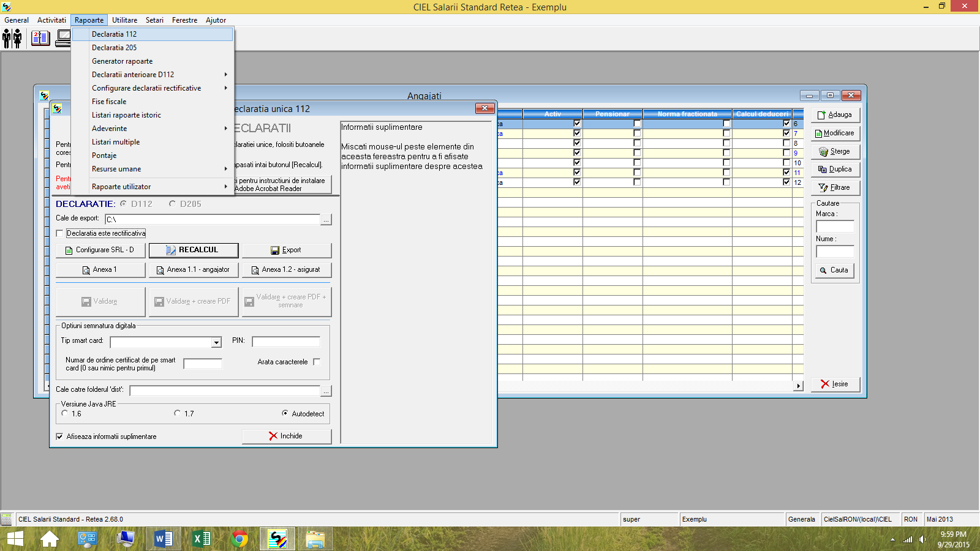This screenshot has height=551, width=980.
Task: Click the Marca search field
Action: (x=835, y=226)
